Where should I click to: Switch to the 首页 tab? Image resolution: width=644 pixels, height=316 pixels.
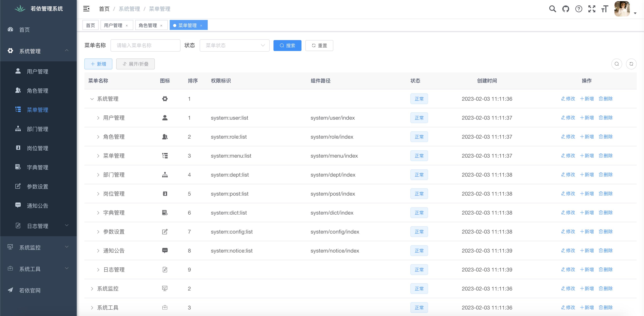pos(91,25)
